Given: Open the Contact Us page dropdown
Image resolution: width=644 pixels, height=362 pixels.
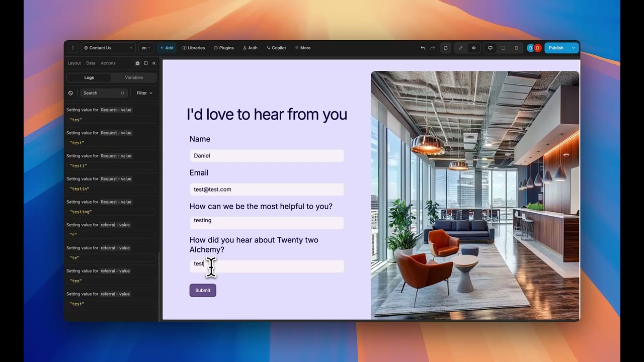Looking at the screenshot, I should pyautogui.click(x=108, y=48).
